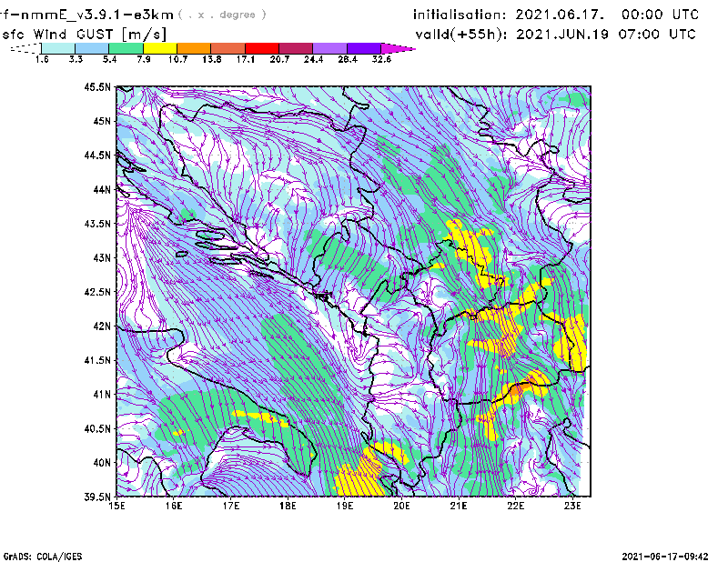Click the legend value 20.7
Image resolution: width=728 pixels, height=562 pixels.
[x=279, y=59]
